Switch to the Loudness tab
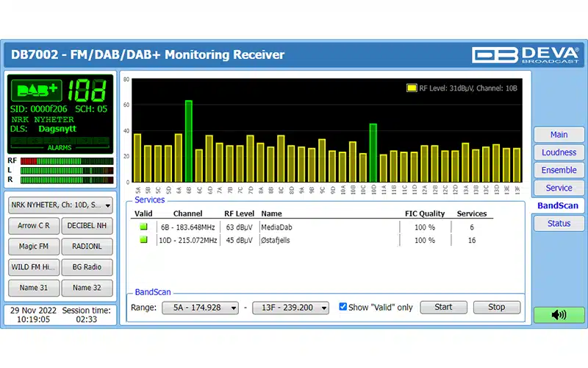Image resolution: width=588 pixels, height=368 pixels. pos(559,152)
